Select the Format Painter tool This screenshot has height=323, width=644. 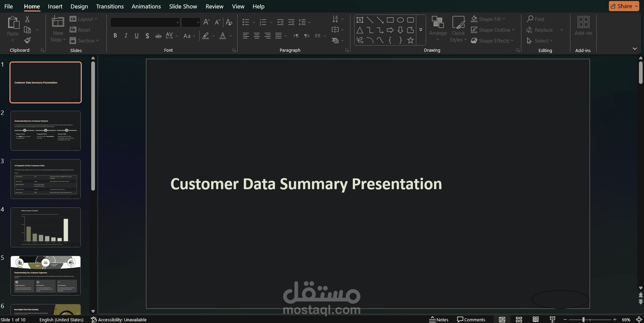point(28,40)
